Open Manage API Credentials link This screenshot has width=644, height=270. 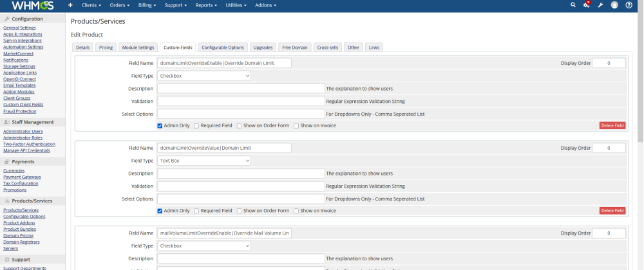(x=26, y=151)
